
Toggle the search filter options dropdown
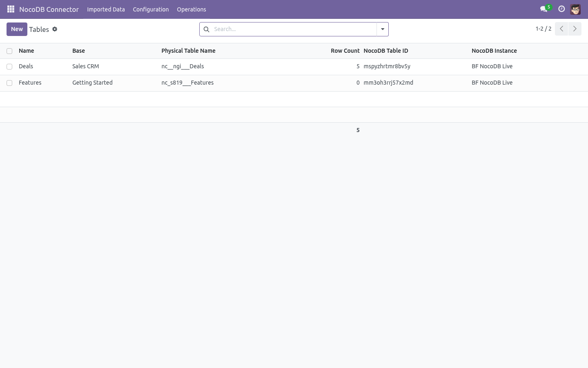click(383, 29)
